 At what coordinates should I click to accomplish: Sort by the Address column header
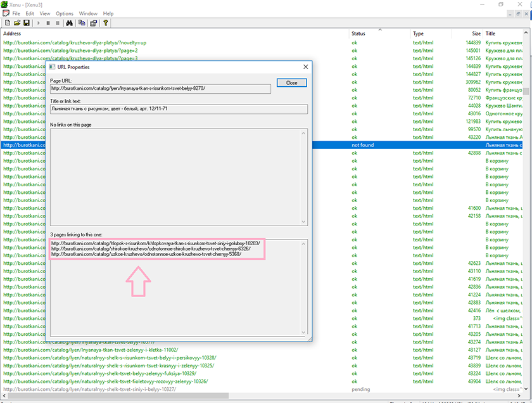[x=175, y=34]
